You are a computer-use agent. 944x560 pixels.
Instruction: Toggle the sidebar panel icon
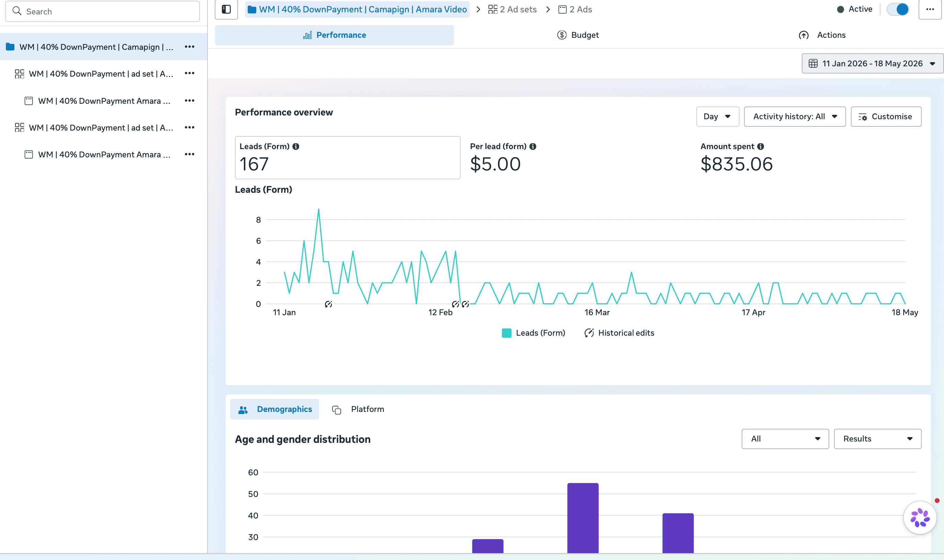click(226, 9)
